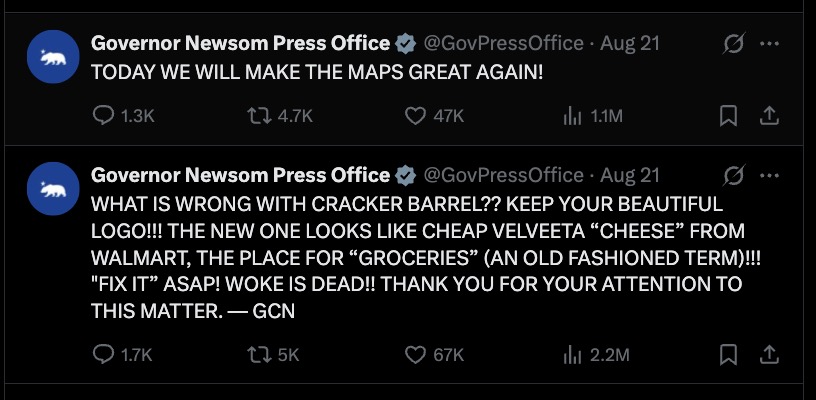816x400 pixels.
Task: Bookmark the Cracker Barrel tweet
Action: pyautogui.click(x=728, y=355)
